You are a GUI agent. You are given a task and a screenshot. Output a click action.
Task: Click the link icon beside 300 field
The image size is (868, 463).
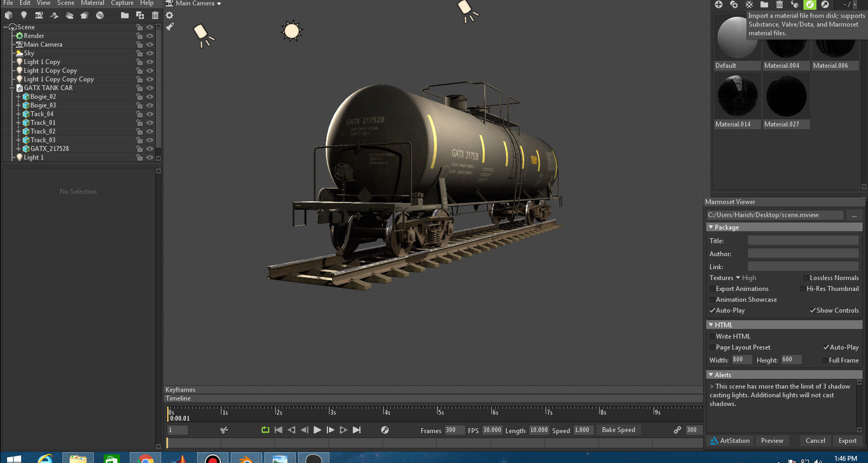(x=677, y=430)
